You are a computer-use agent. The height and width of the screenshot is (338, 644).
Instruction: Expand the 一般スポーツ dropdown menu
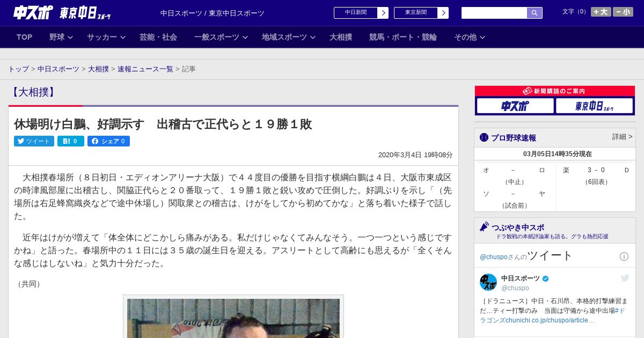(221, 37)
